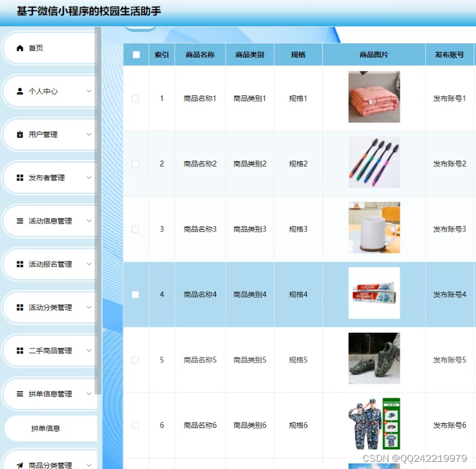This screenshot has height=469, width=476.
Task: Collapse the 拼单信息管理 chevron
Action: click(x=89, y=393)
